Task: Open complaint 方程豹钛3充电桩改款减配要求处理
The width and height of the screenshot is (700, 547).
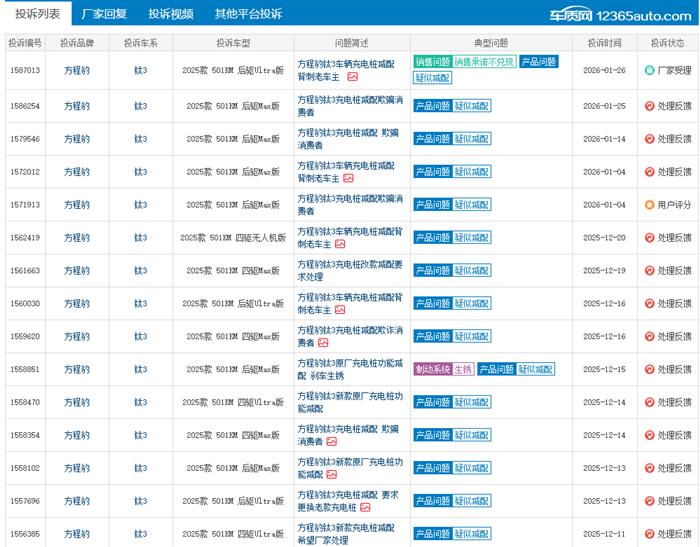Action: coord(349,270)
